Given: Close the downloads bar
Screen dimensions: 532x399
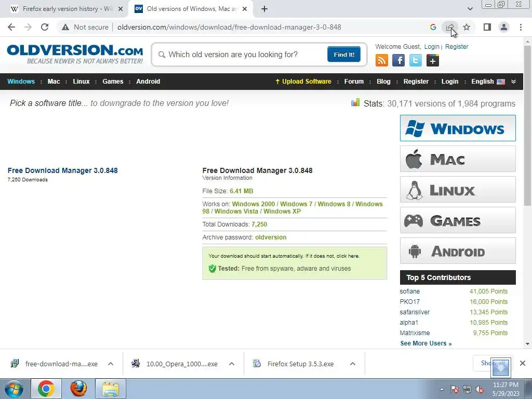Looking at the screenshot, I should point(523,363).
